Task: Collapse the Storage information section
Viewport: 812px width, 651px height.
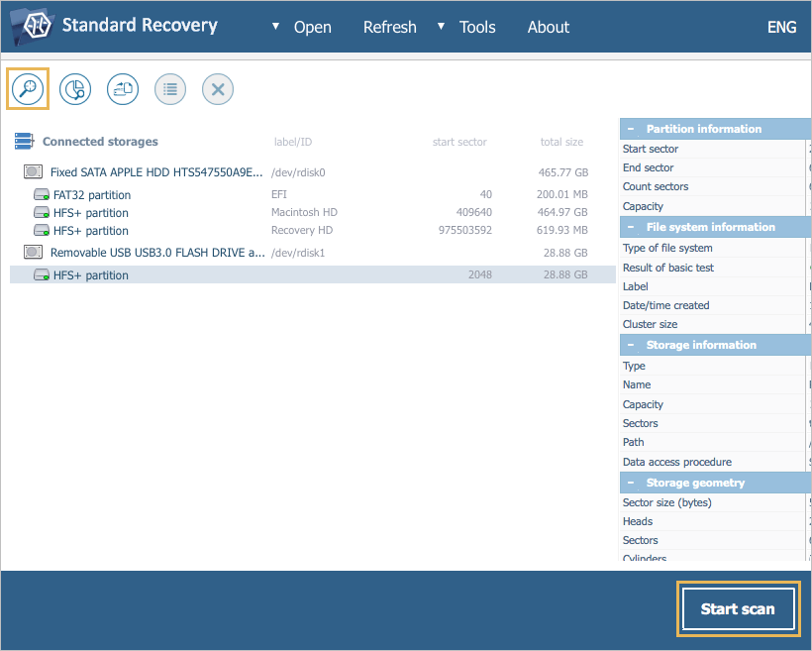Action: [x=631, y=344]
